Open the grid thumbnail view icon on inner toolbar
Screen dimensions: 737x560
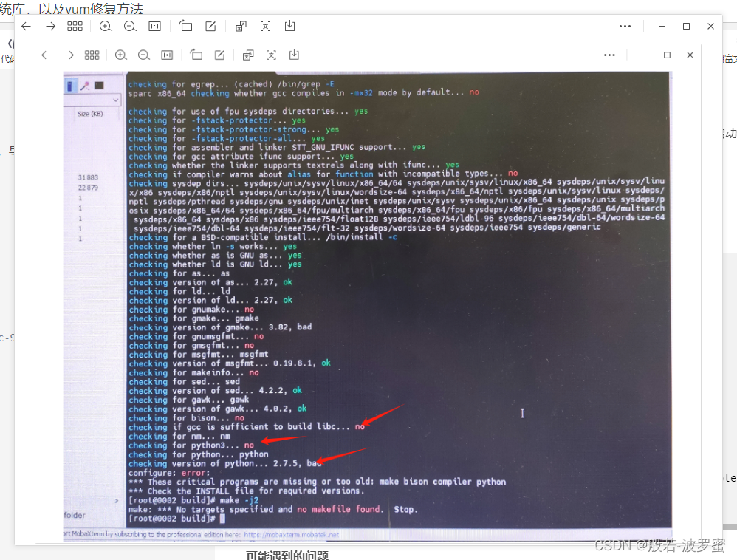[92, 55]
